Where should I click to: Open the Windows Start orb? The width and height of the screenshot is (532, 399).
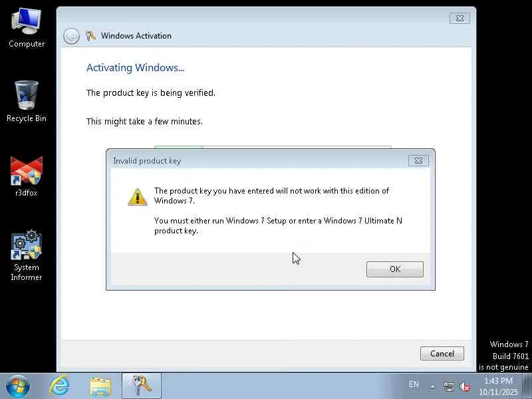18,386
